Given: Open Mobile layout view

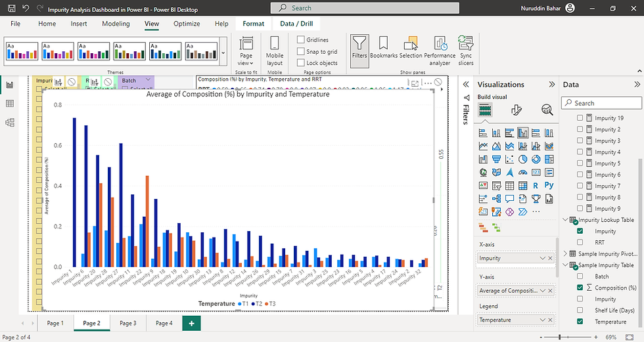Looking at the screenshot, I should click(x=275, y=51).
